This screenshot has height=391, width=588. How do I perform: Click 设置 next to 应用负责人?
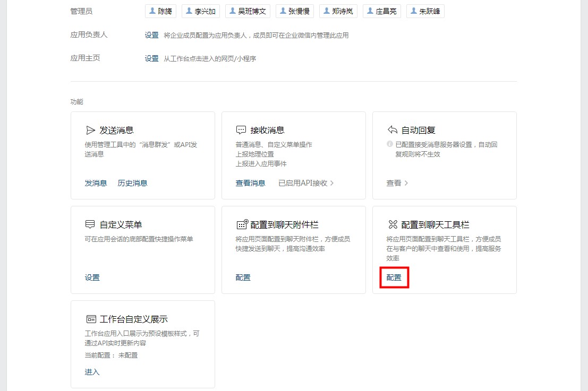click(x=151, y=35)
